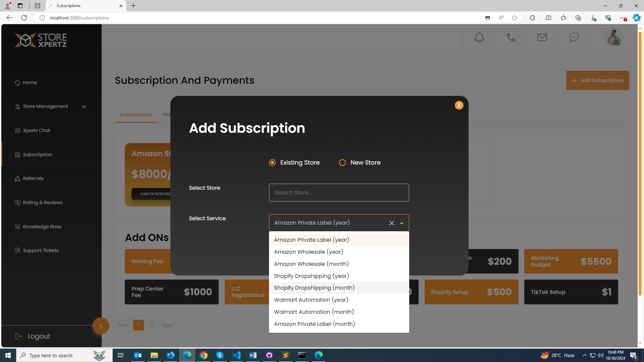Go to Home in sidebar
The image size is (644, 362).
51,82
